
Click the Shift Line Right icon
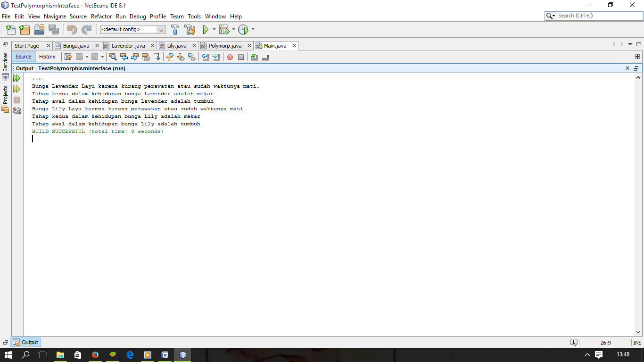pos(216,57)
